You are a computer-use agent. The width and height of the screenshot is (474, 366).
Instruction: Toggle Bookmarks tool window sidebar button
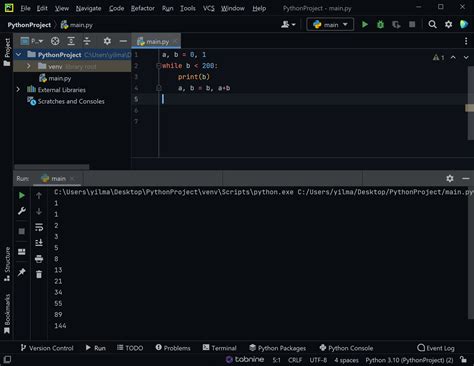click(x=7, y=313)
